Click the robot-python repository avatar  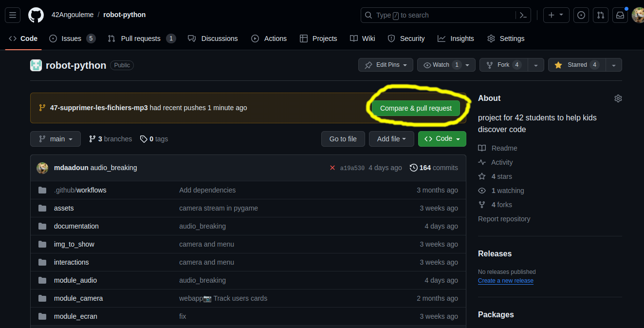[36, 65]
